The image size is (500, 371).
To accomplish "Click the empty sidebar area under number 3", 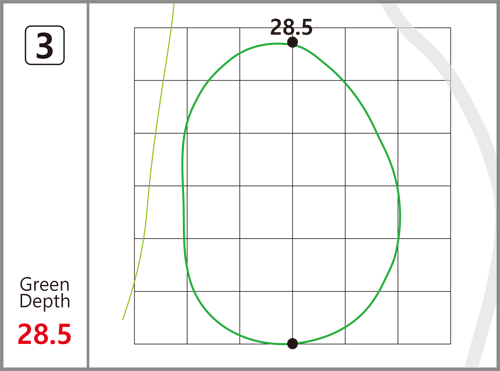I will tap(45, 167).
